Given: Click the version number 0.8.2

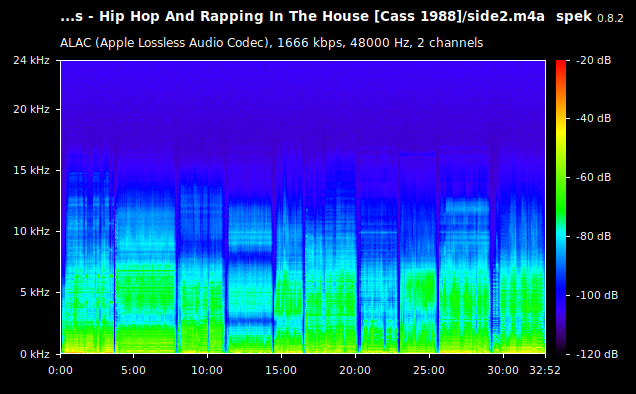Looking at the screenshot, I should [x=610, y=18].
